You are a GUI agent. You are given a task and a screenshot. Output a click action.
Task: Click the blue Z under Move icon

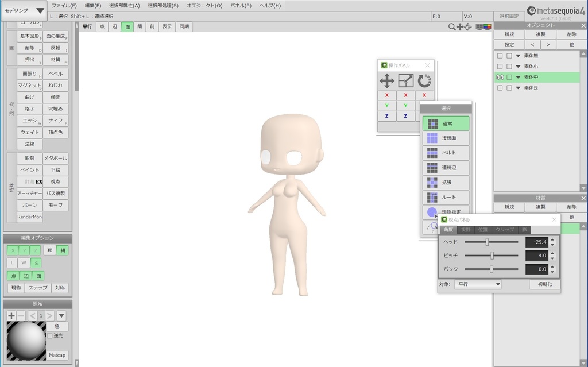click(x=386, y=117)
